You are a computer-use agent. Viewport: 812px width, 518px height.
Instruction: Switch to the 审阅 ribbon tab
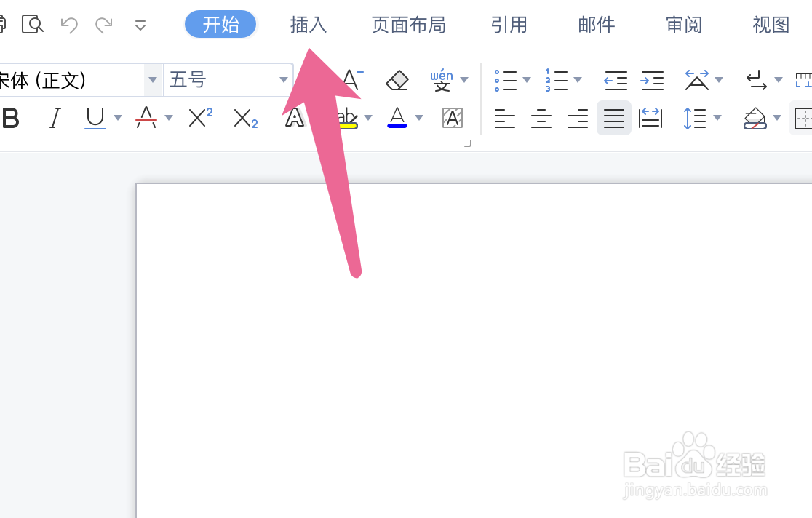683,24
